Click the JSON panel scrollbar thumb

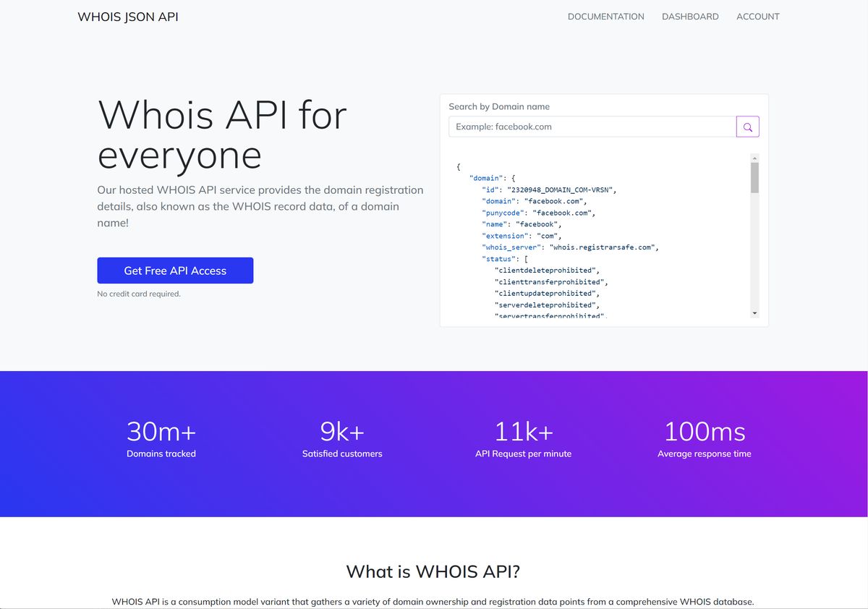click(x=754, y=178)
